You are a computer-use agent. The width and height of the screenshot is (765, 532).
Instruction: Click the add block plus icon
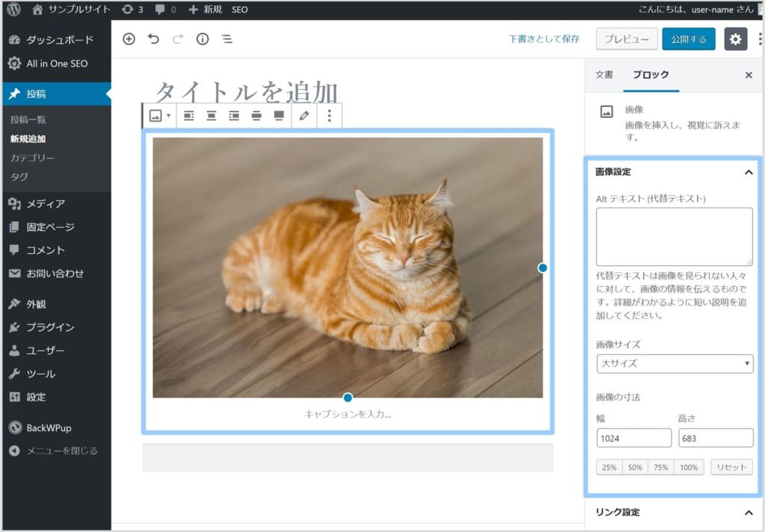[x=128, y=40]
